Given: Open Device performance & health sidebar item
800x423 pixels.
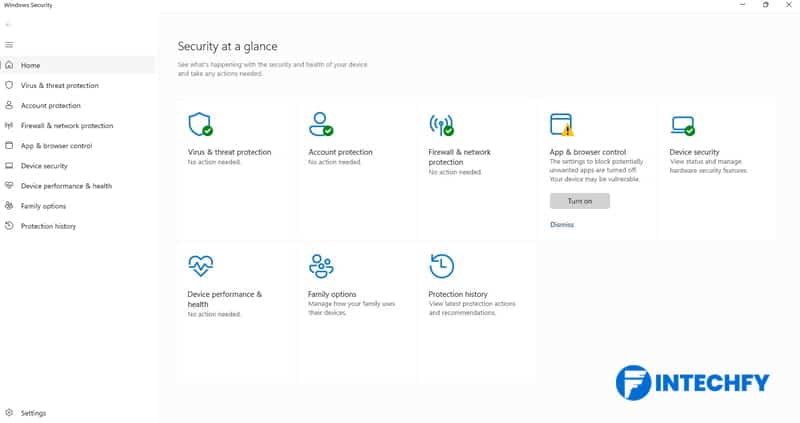Looking at the screenshot, I should pyautogui.click(x=78, y=186).
